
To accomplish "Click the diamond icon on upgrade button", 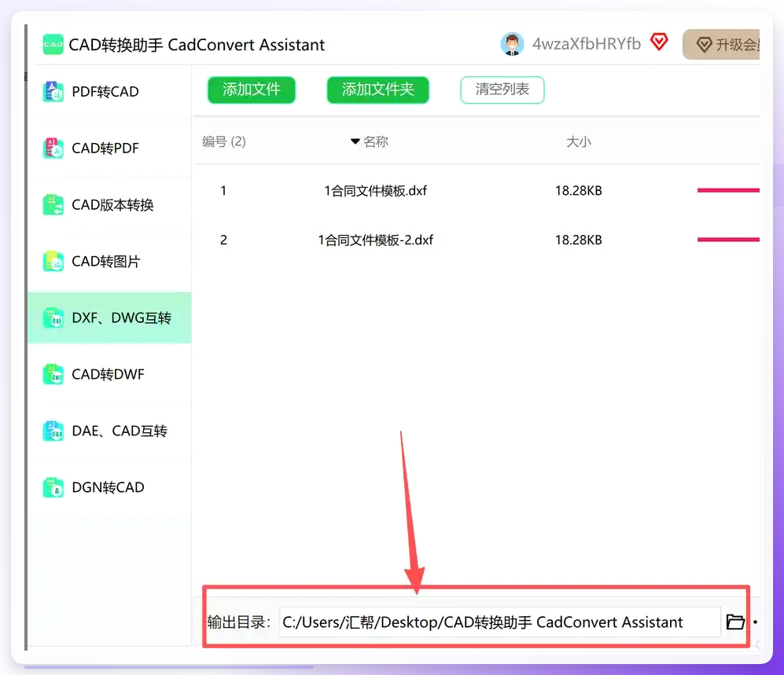I will [x=704, y=45].
